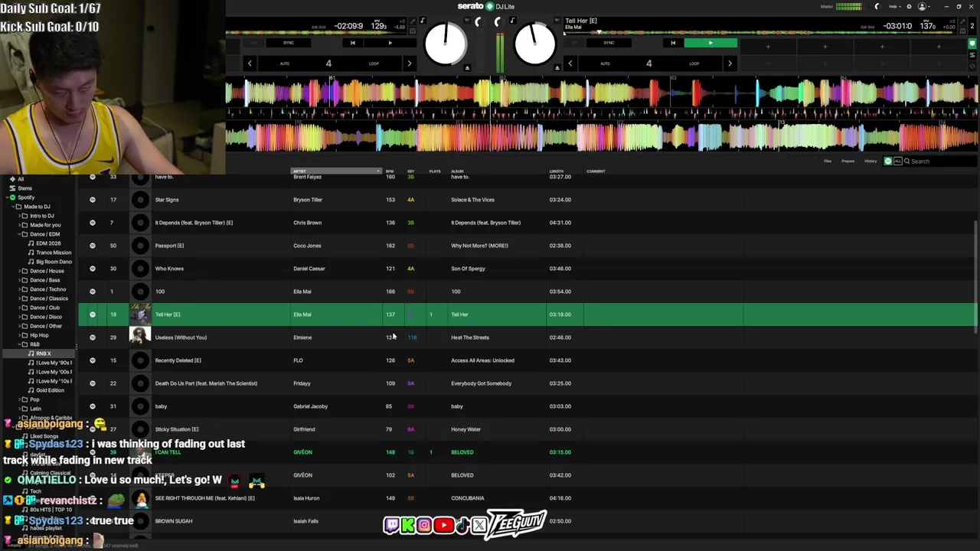Viewport: 980px width, 551px height.
Task: Halve the right deck loop size
Action: [x=570, y=64]
